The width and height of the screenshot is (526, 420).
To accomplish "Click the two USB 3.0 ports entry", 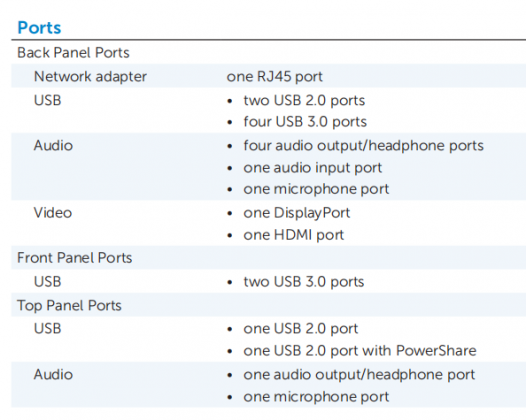I will [304, 281].
